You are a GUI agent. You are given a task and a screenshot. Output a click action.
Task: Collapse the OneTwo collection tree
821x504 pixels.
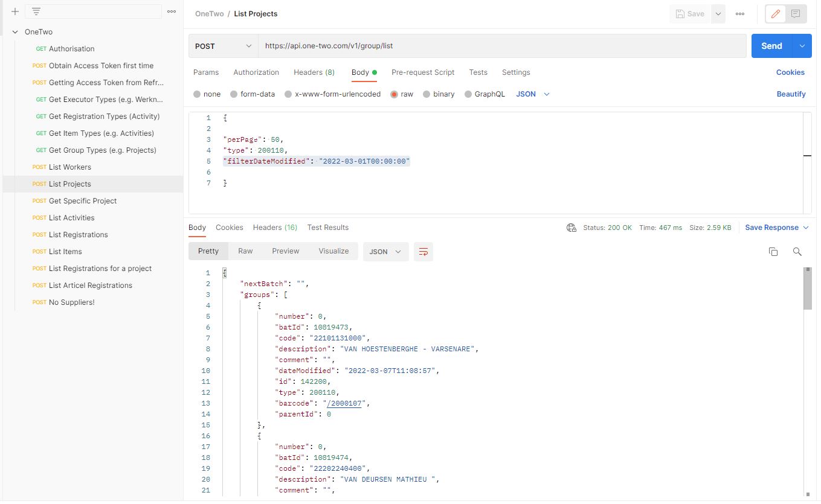click(x=15, y=32)
